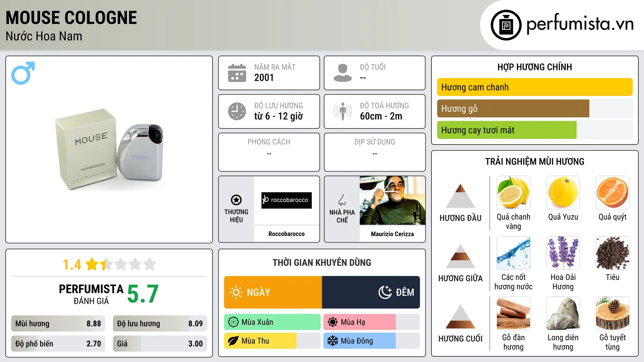Open the Long diên hương ambergris image
This screenshot has height=362, width=644.
563,313
